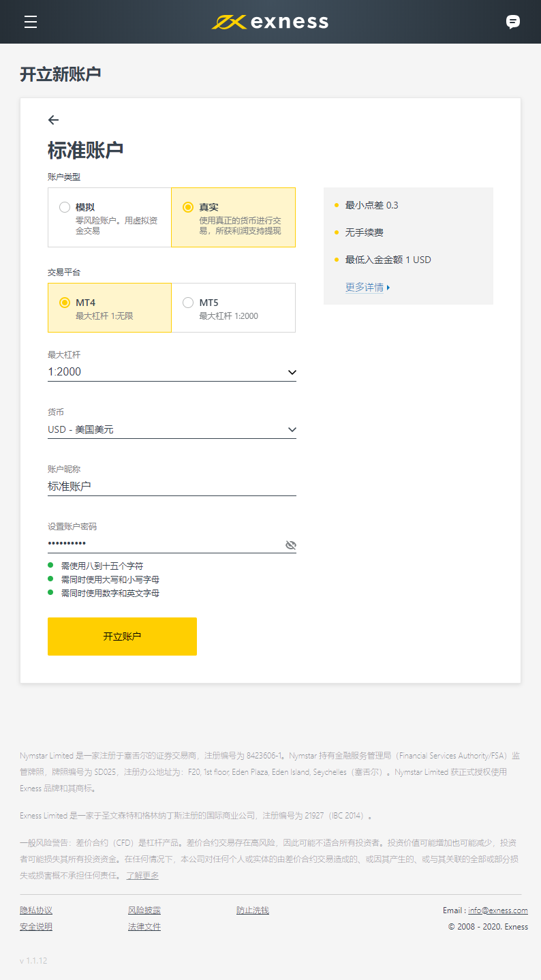Viewport: 541px width, 980px height.
Task: Click the 最低入金金额 1 USD text
Action: 388,260
